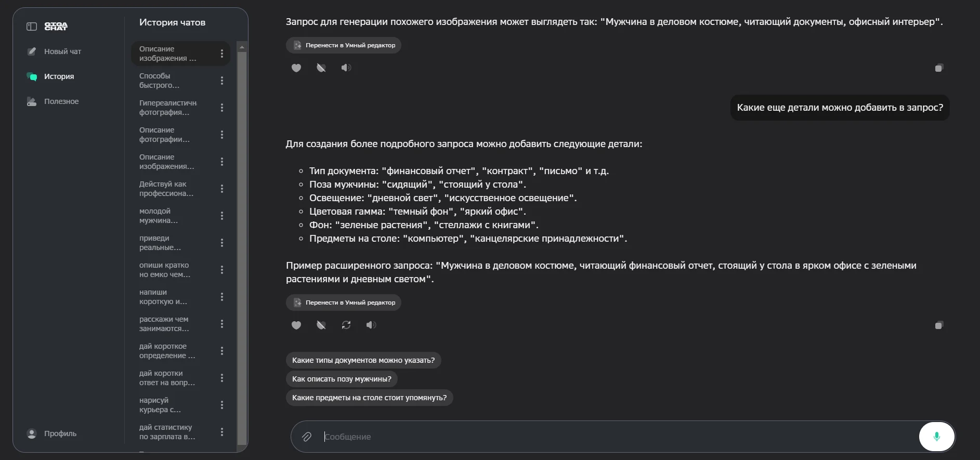Regenerate the last response
980x460 pixels.
click(x=346, y=325)
